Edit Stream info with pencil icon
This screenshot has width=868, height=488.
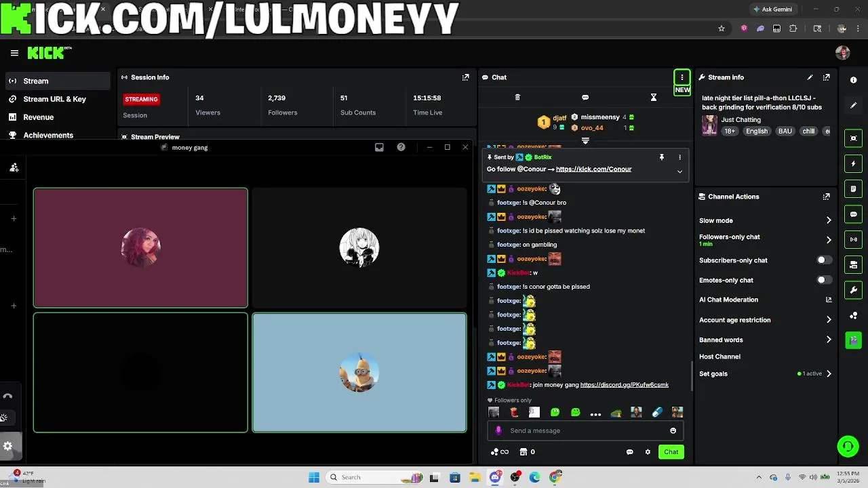pos(810,77)
